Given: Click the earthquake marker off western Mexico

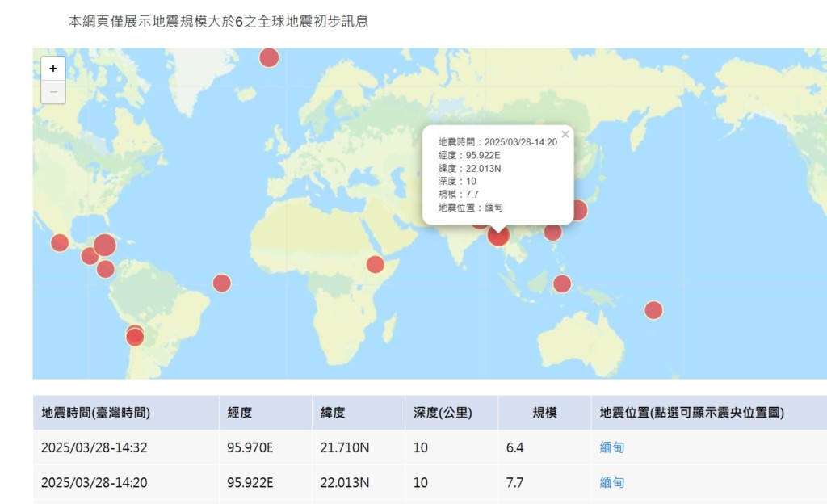Looking at the screenshot, I should click(60, 242).
